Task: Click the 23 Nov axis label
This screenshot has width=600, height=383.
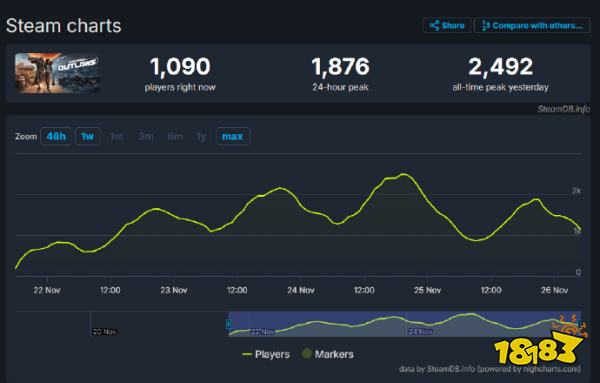Action: [x=174, y=290]
